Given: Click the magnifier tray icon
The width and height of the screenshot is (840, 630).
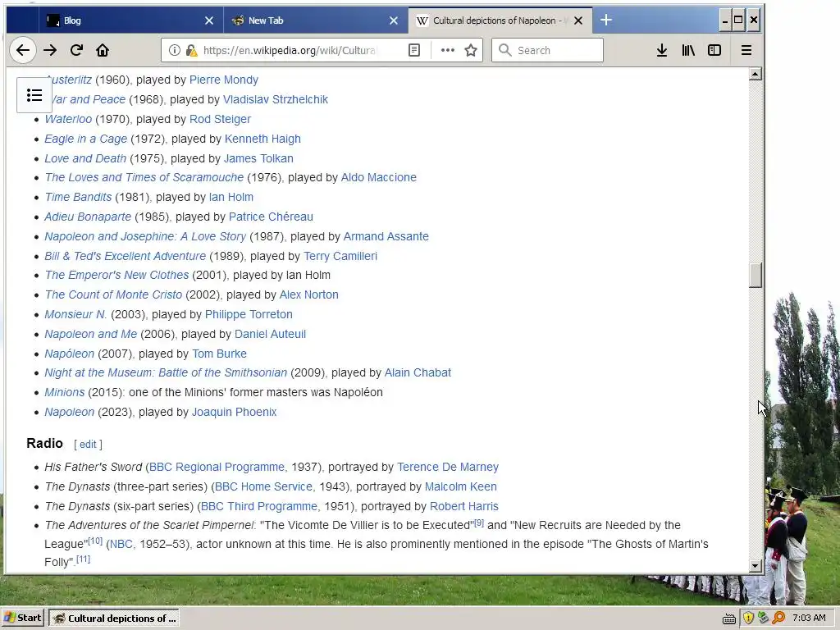Looking at the screenshot, I should 778,618.
